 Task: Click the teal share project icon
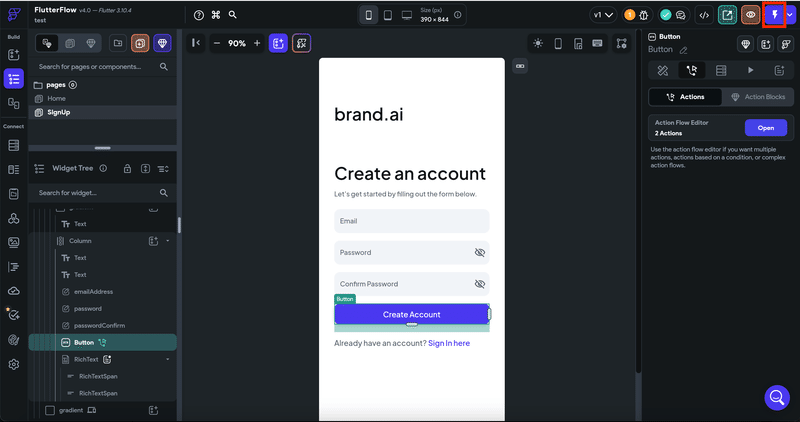[x=727, y=15]
